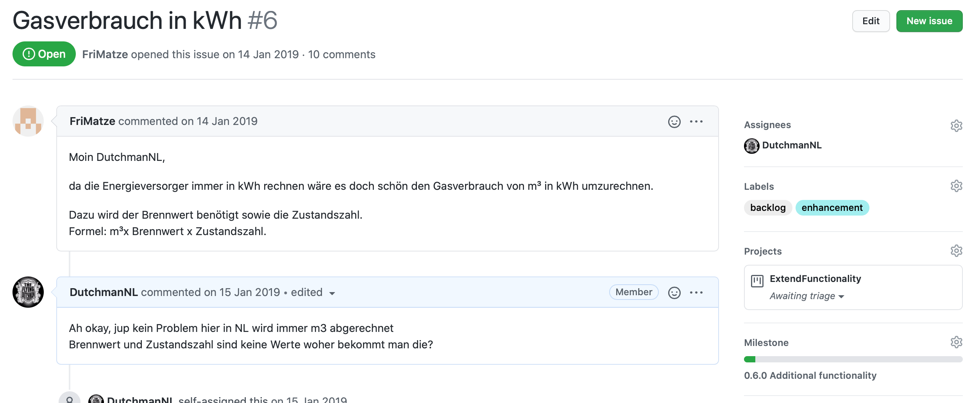Open DutchmanNL's large avatar beside comment
980x403 pixels.
click(28, 292)
